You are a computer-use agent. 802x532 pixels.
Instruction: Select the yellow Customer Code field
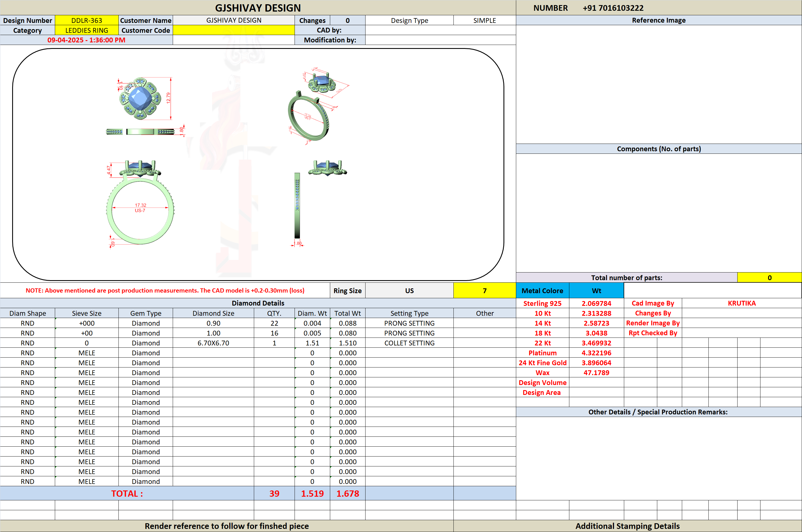coord(234,30)
